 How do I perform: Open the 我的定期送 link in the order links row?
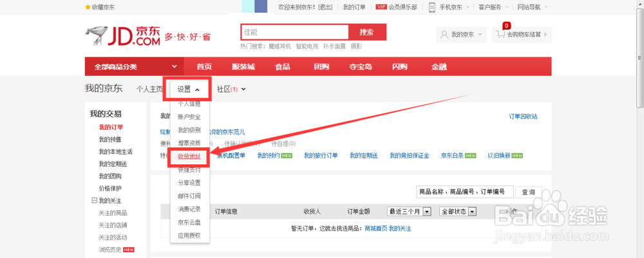pos(363,156)
